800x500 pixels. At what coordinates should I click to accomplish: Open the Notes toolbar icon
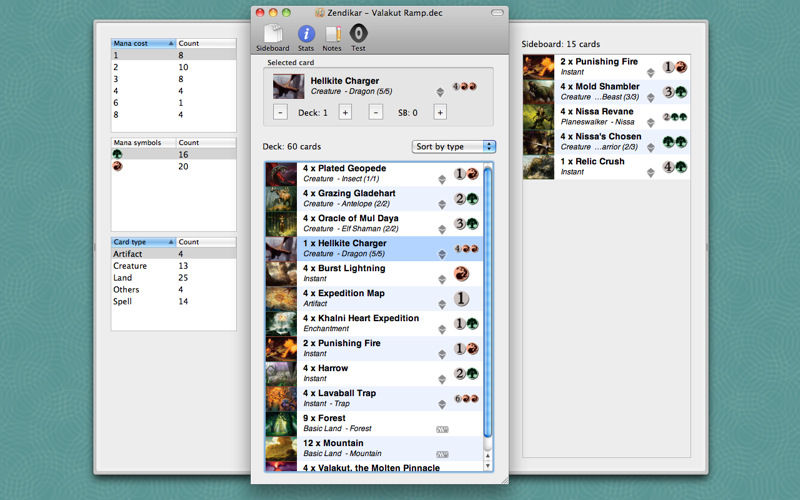coord(332,38)
